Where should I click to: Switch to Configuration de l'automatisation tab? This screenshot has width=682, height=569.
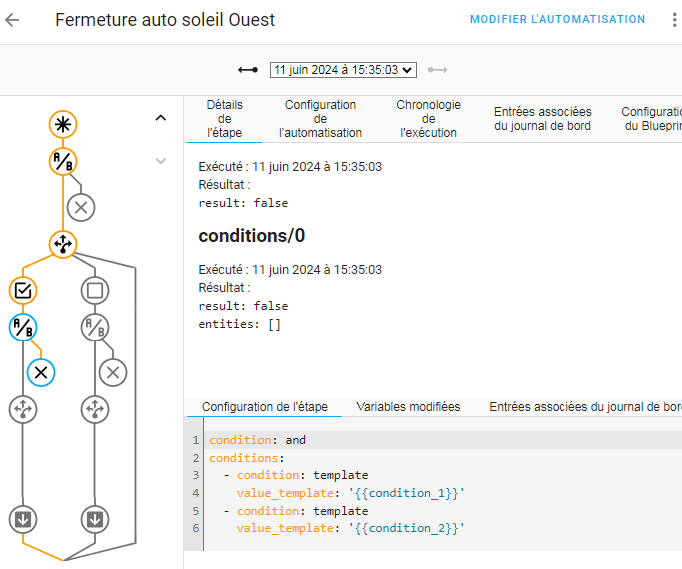[x=320, y=119]
